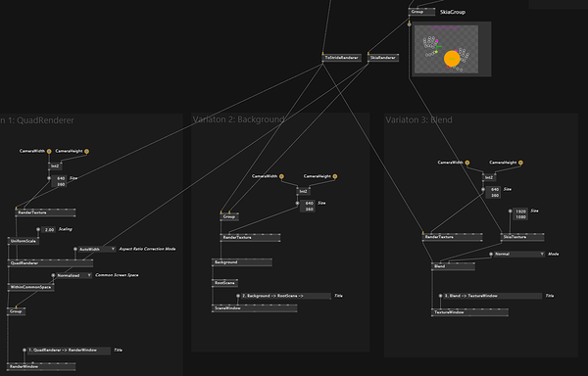The width and height of the screenshot is (588, 376).
Task: Select the Blend node
Action: pos(453,266)
